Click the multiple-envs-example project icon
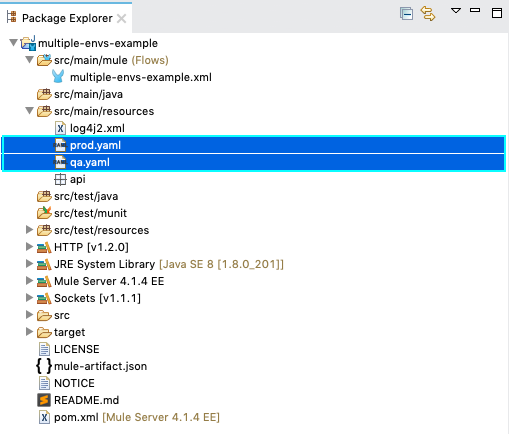This screenshot has height=434, width=509. (28, 43)
